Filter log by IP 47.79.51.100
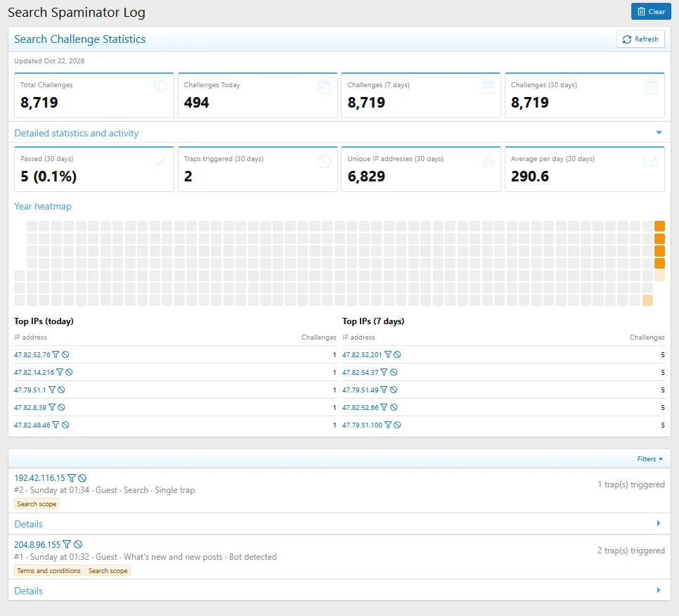 point(388,425)
